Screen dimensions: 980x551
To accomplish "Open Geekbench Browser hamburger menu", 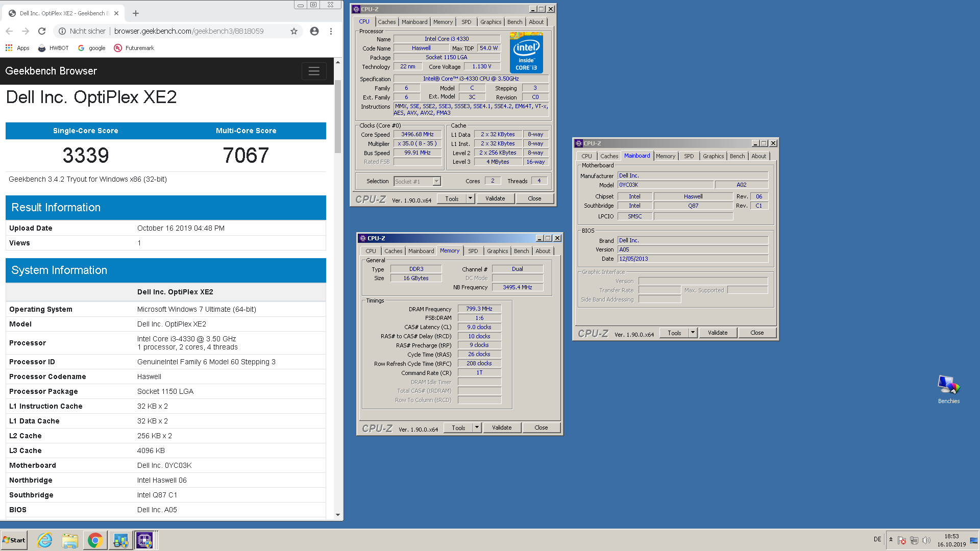I will 314,71.
